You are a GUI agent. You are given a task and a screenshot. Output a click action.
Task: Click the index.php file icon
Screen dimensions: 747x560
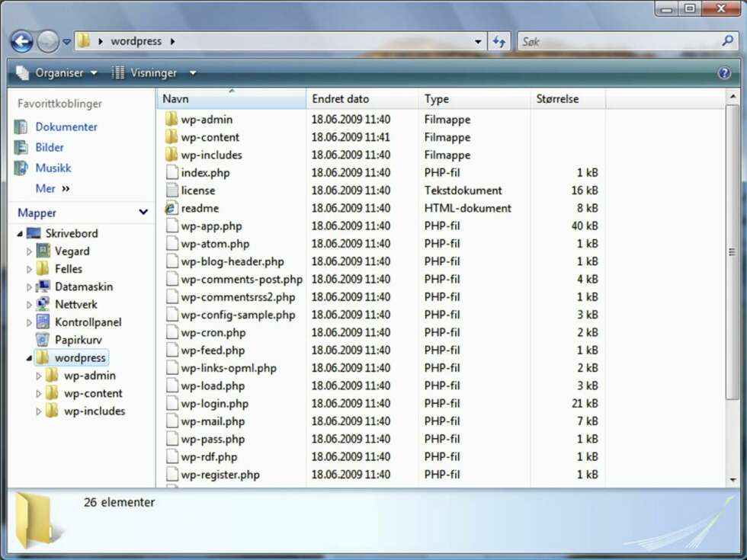pyautogui.click(x=172, y=172)
